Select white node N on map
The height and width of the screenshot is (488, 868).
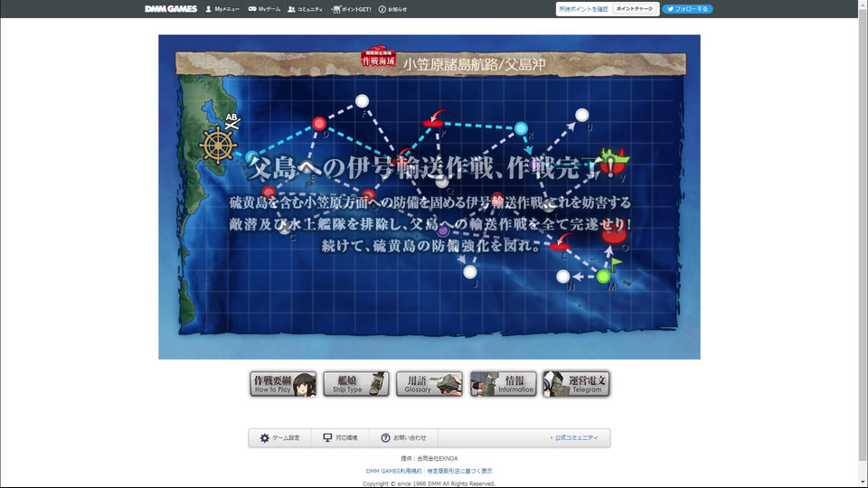(563, 277)
